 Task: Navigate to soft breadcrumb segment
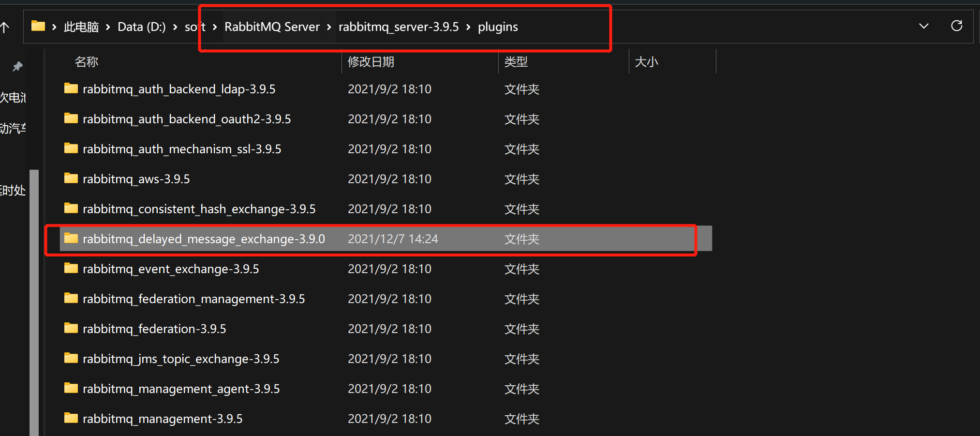tap(195, 27)
